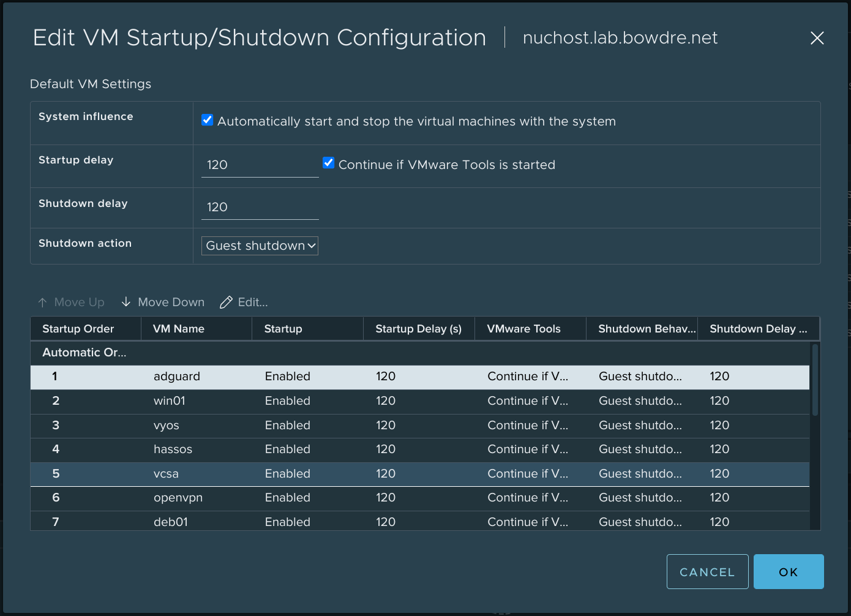The height and width of the screenshot is (616, 851).
Task: Click the nuchost.lab.bowdre.net host name
Action: (x=620, y=38)
